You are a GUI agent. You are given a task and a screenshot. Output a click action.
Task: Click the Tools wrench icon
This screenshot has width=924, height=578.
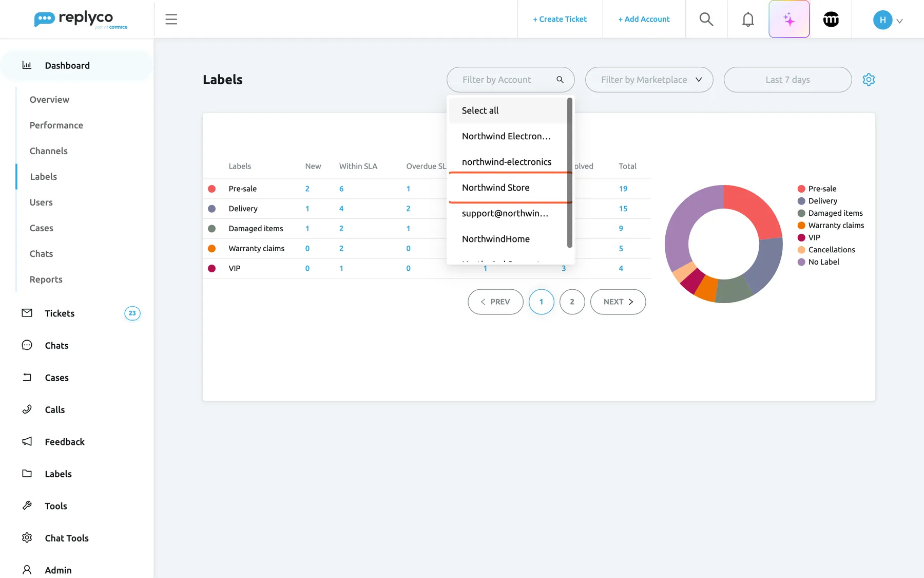(27, 506)
